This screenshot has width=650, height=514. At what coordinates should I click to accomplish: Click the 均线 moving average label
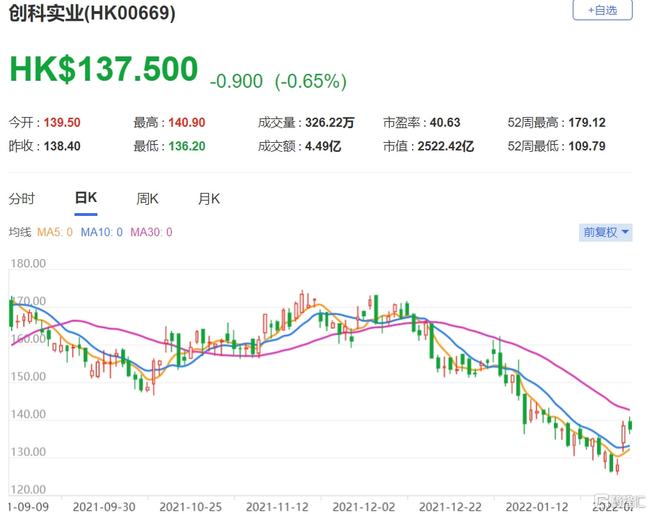click(x=19, y=232)
